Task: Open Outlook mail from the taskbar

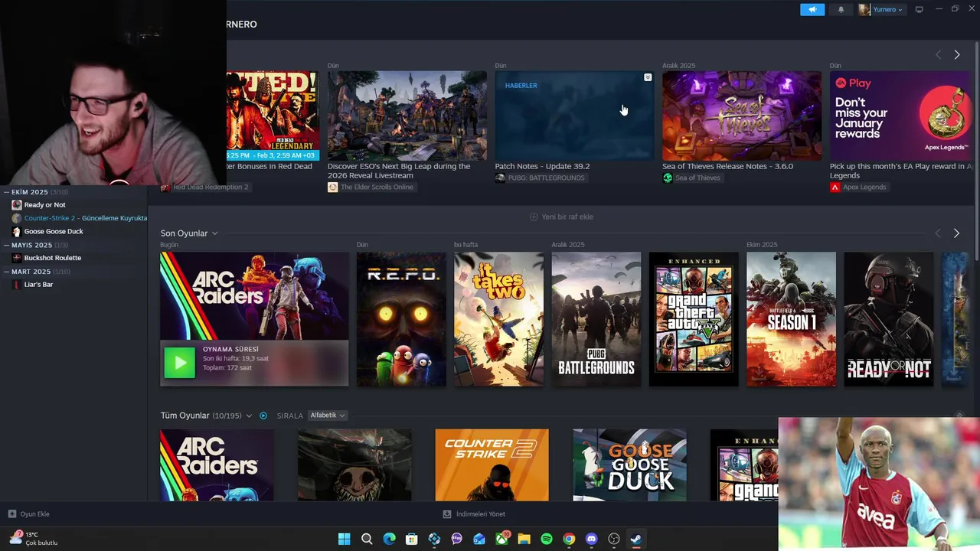Action: pos(479,539)
